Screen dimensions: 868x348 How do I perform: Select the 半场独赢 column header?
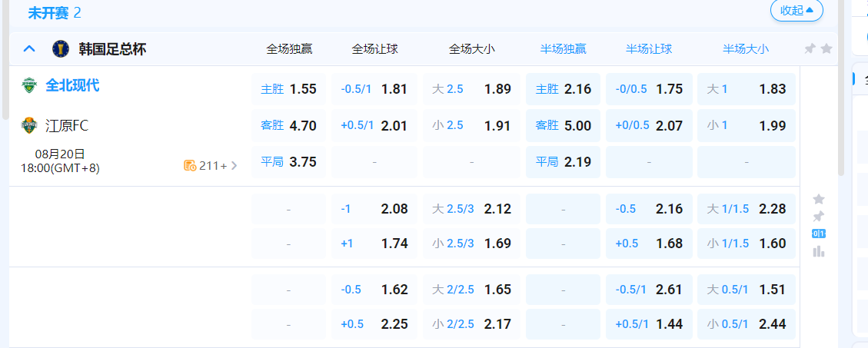pyautogui.click(x=563, y=49)
